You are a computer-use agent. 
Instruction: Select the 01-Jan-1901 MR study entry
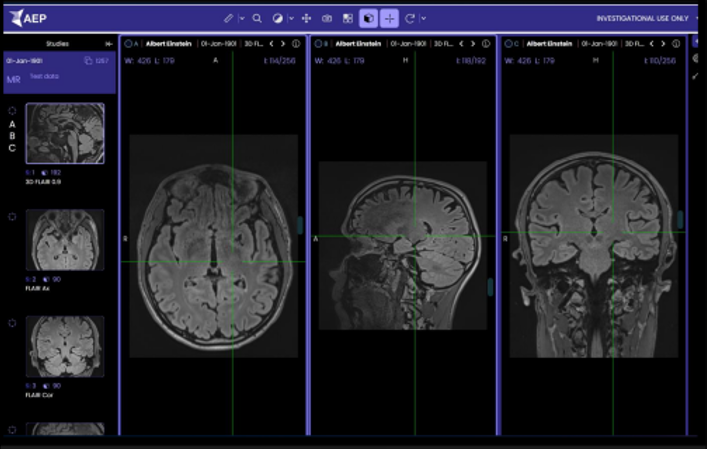(x=58, y=73)
